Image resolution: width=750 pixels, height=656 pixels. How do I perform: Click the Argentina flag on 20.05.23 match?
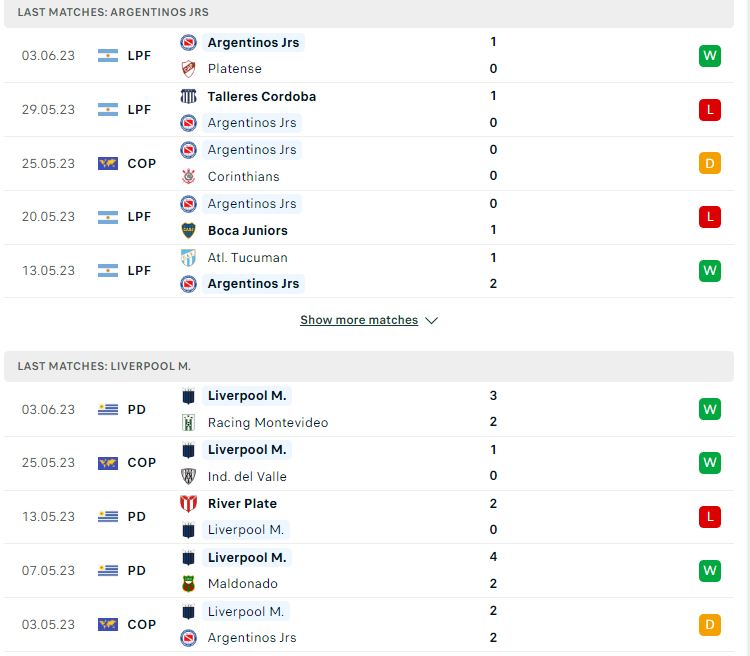[108, 217]
